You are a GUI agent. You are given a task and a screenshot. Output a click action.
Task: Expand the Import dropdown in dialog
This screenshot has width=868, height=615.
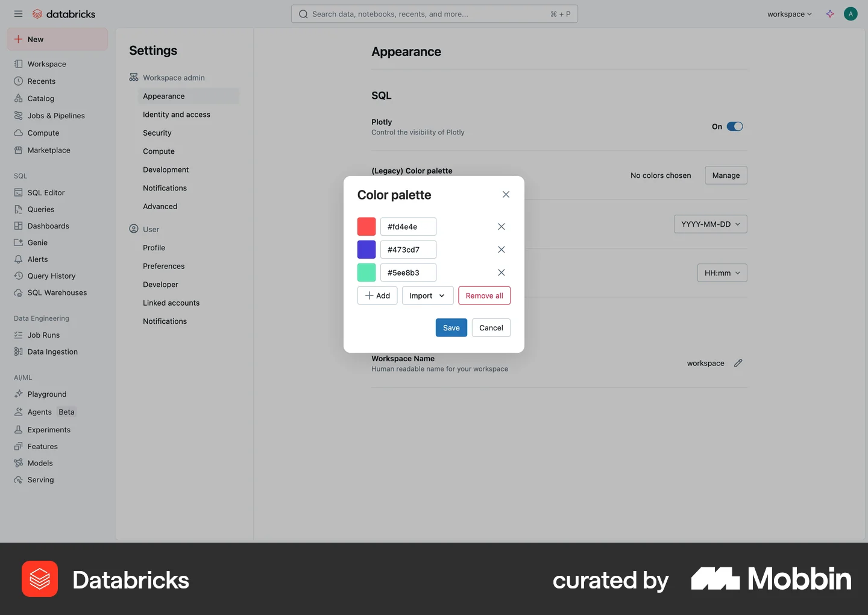[427, 295]
